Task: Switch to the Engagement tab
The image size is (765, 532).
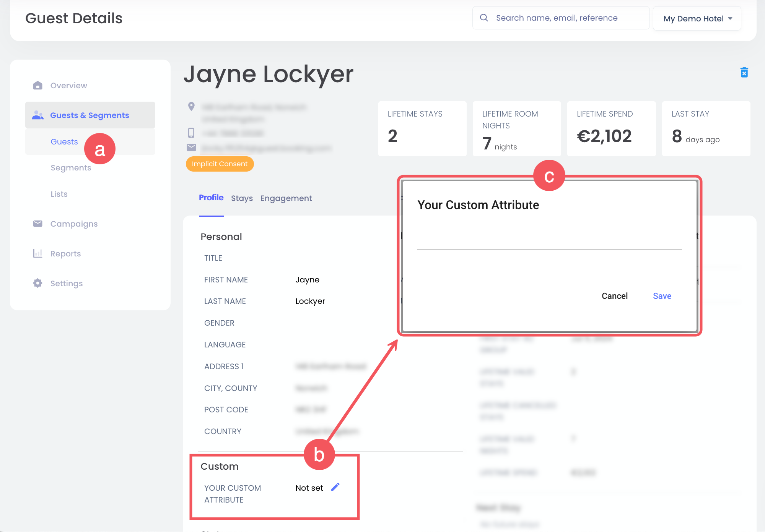Action: click(x=286, y=198)
